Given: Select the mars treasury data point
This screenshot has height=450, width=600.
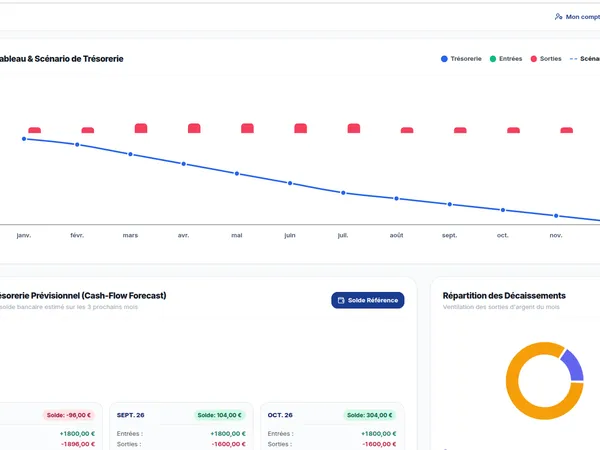Looking at the screenshot, I should point(130,154).
